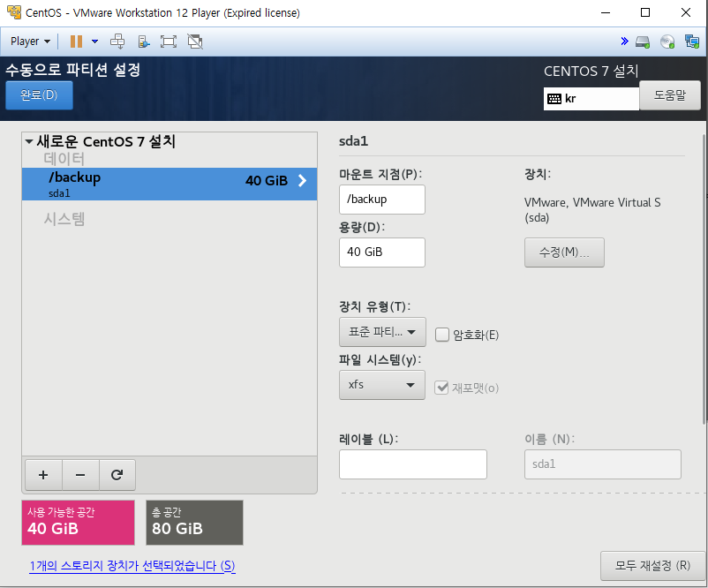The image size is (708, 588).
Task: Click the 데이터 category label
Action: [x=64, y=159]
